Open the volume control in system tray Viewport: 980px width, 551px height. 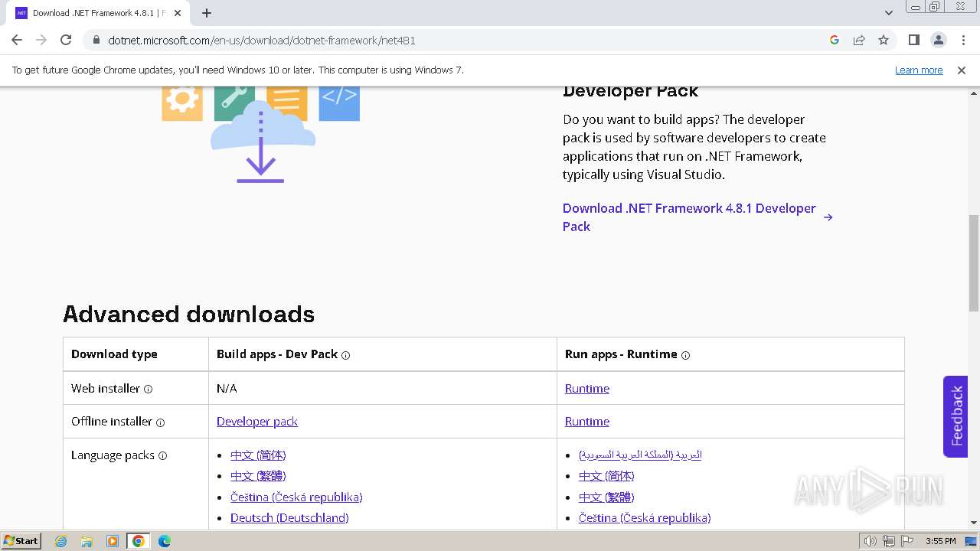coord(870,541)
